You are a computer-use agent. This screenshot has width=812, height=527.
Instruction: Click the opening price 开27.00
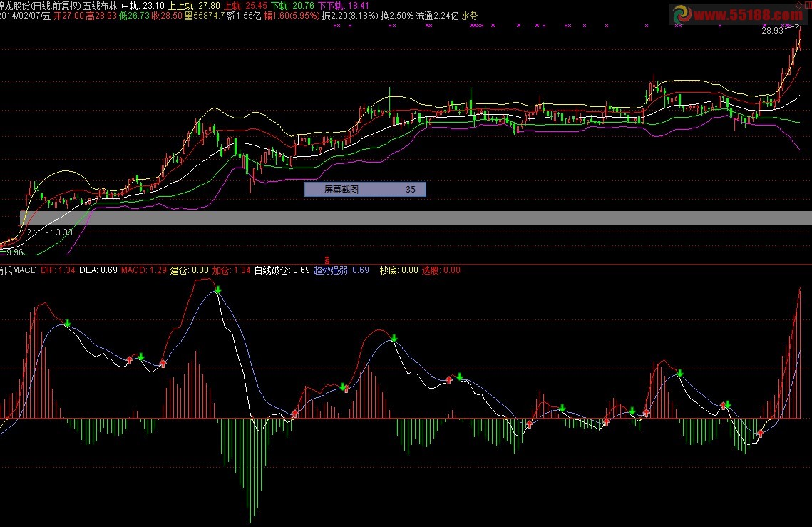click(68, 16)
